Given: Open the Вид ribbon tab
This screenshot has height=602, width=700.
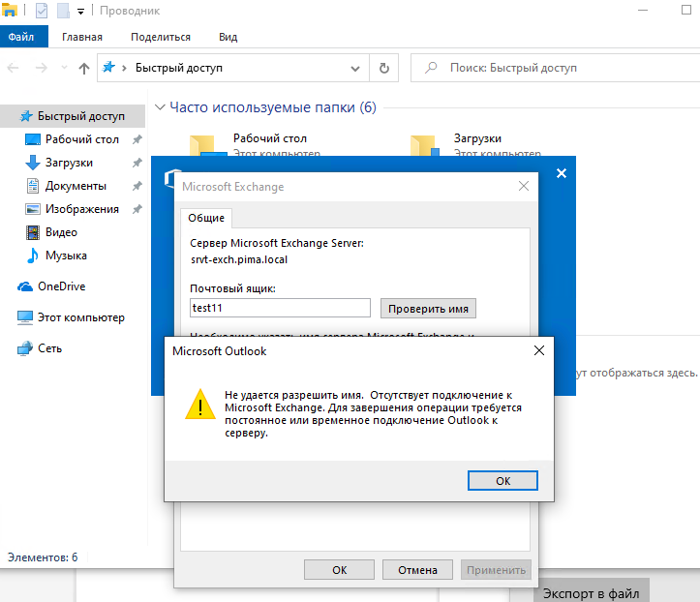Looking at the screenshot, I should pyautogui.click(x=228, y=37).
